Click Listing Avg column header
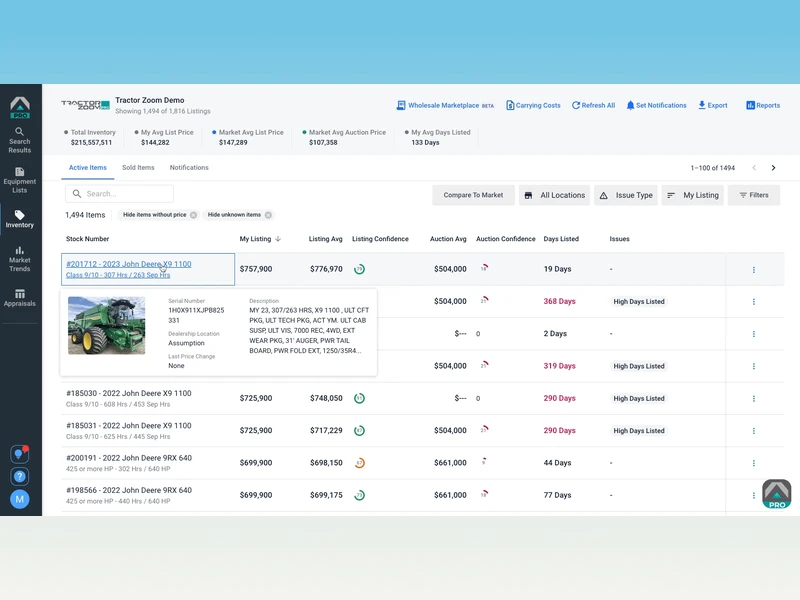 [326, 239]
